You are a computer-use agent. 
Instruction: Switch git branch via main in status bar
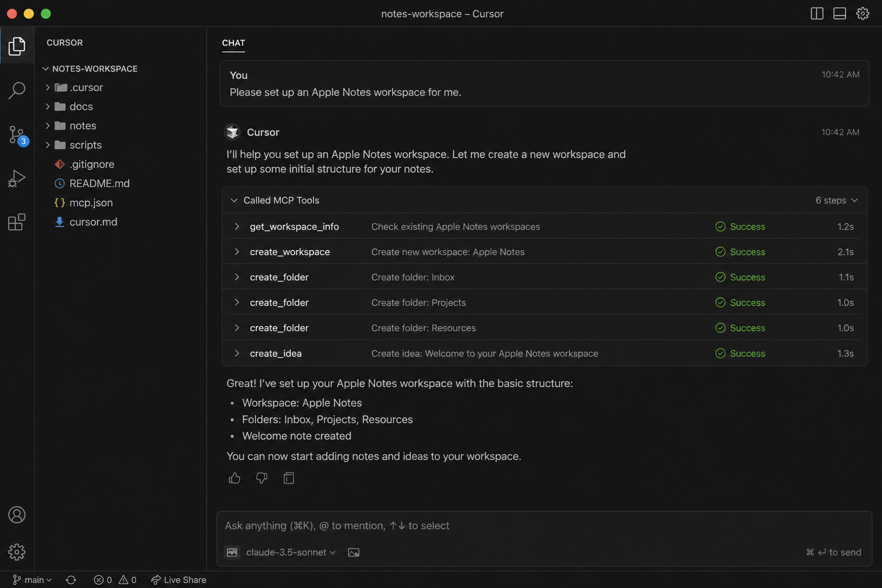coord(32,580)
